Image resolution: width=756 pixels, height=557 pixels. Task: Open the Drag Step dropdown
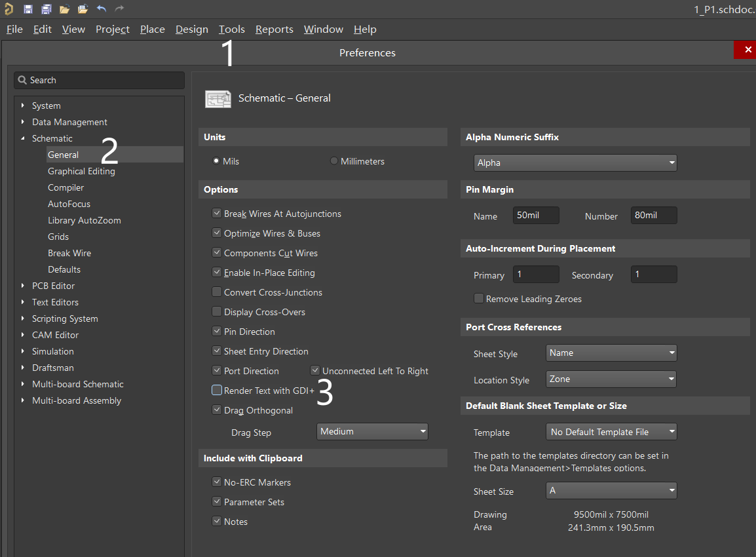[372, 431]
